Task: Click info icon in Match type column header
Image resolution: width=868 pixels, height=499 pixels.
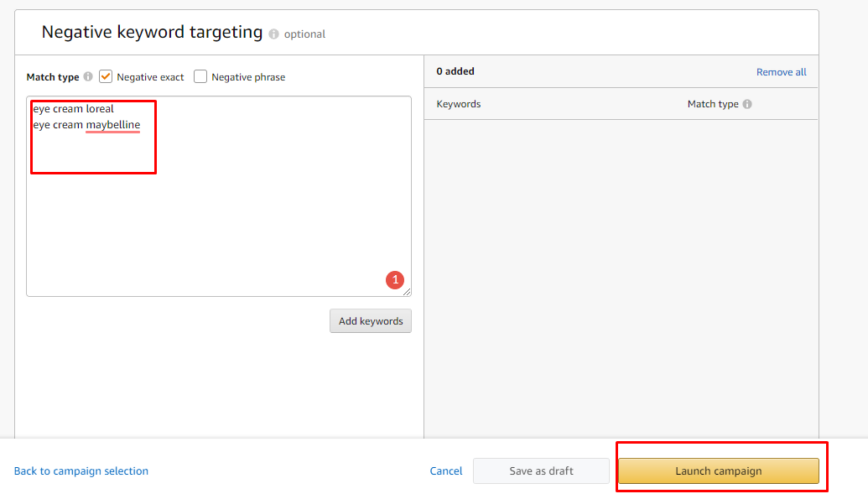Action: coord(746,104)
